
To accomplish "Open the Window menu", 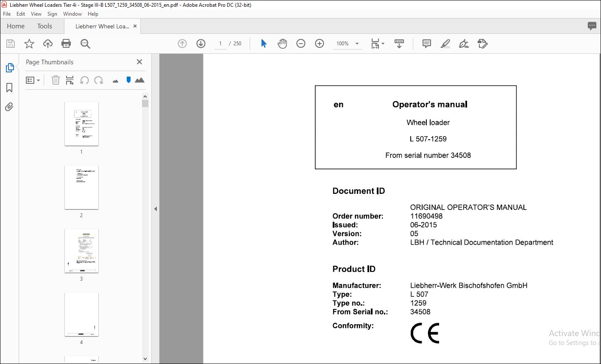I will tap(72, 14).
